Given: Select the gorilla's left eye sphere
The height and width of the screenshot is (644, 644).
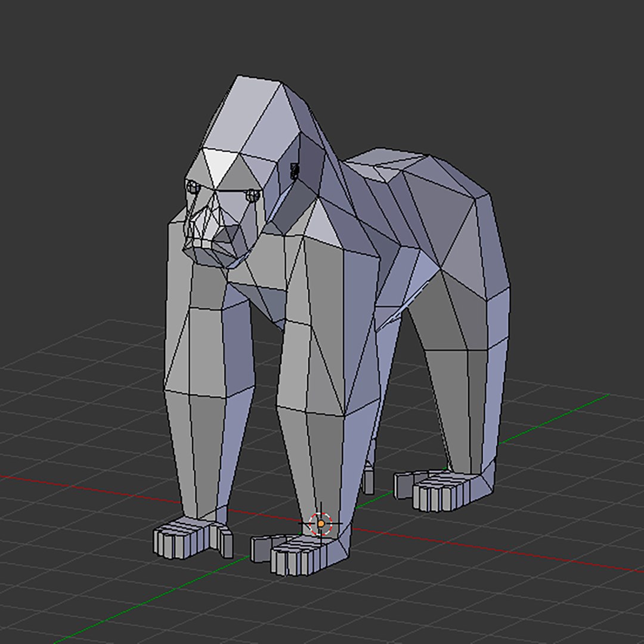Looking at the screenshot, I should pyautogui.click(x=253, y=196).
